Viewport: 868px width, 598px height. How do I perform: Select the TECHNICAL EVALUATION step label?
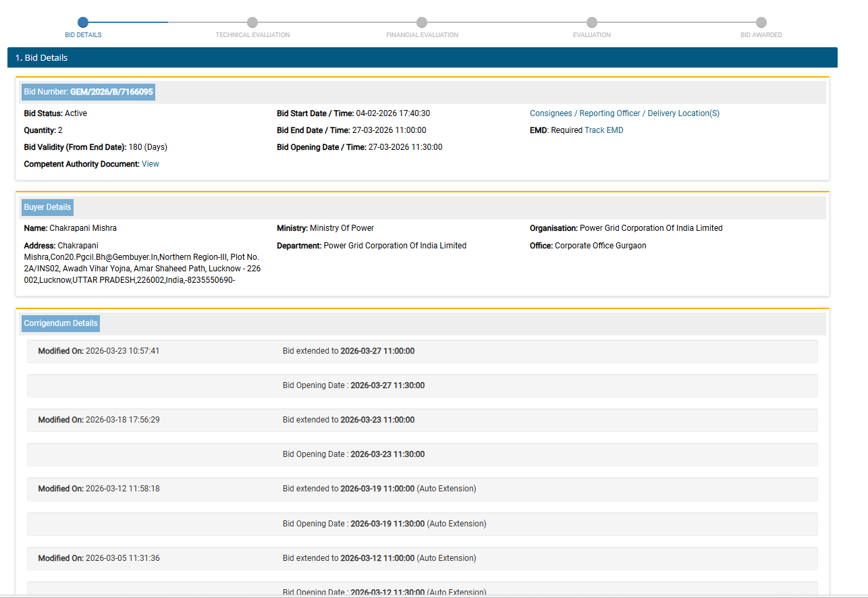point(252,35)
